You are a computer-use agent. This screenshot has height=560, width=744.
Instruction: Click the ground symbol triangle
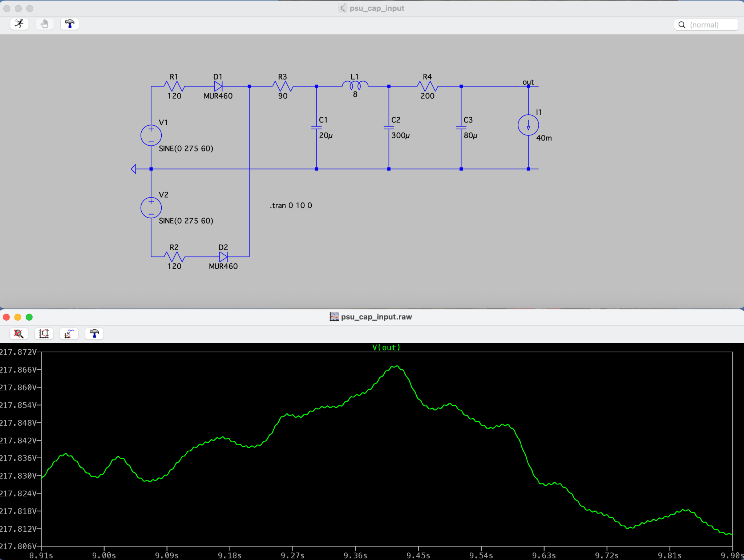pos(133,169)
